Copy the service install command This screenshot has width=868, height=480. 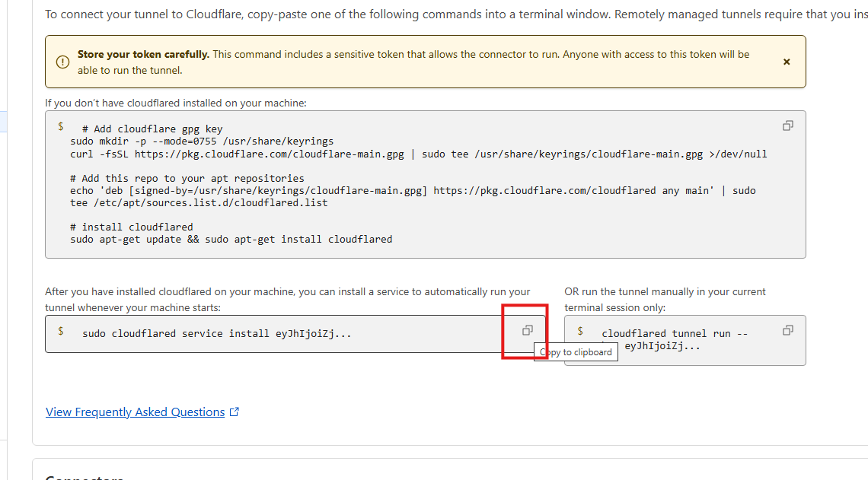point(527,330)
